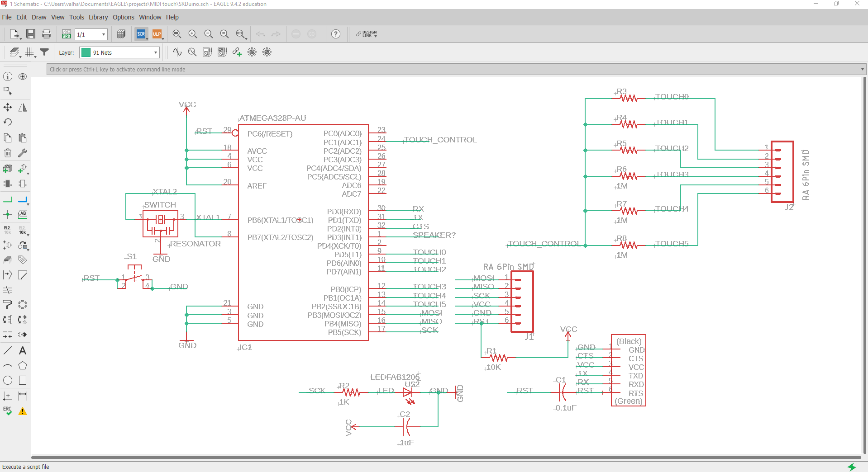Image resolution: width=868 pixels, height=472 pixels.
Task: Open the Errors warning triangle tool
Action: 23,411
